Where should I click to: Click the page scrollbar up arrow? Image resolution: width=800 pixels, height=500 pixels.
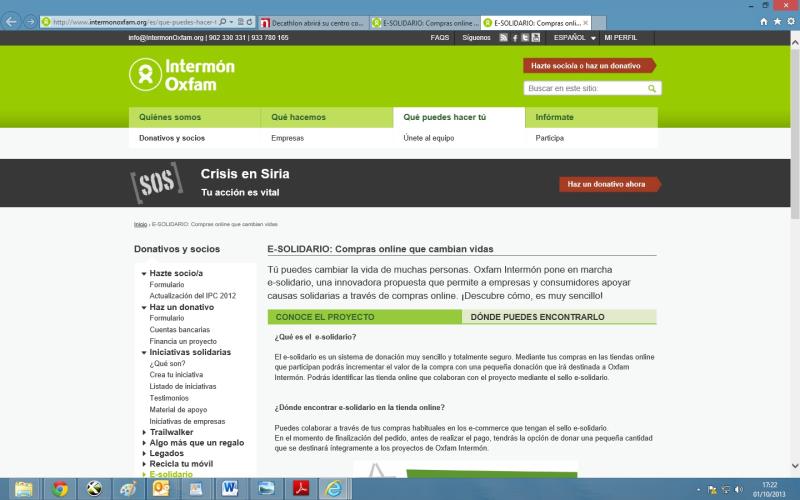click(795, 43)
